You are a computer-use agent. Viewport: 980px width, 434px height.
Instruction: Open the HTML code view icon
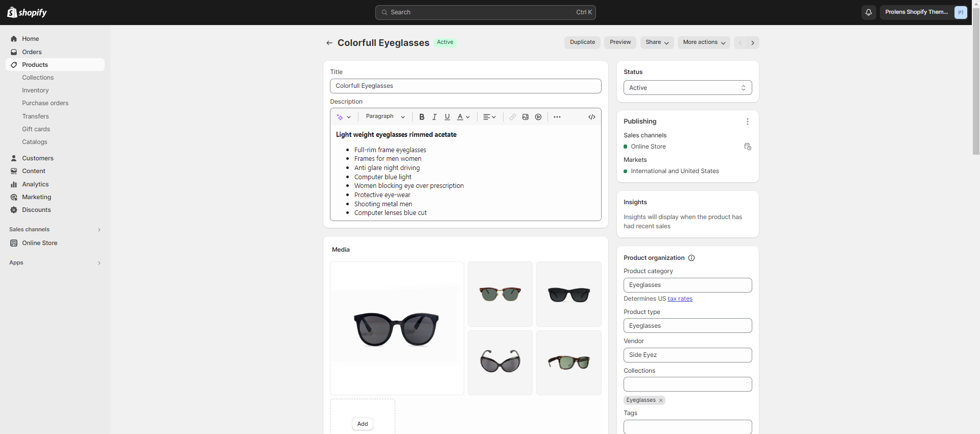(591, 117)
